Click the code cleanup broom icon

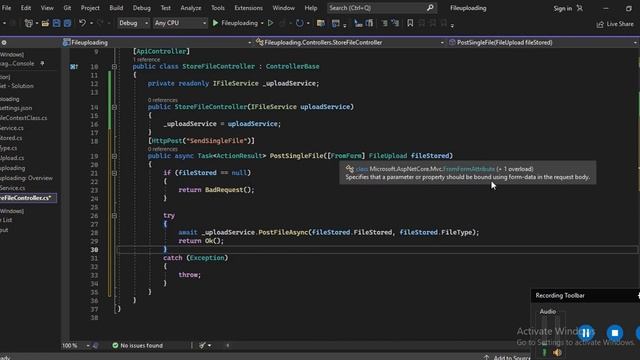pyautogui.click(x=202, y=345)
